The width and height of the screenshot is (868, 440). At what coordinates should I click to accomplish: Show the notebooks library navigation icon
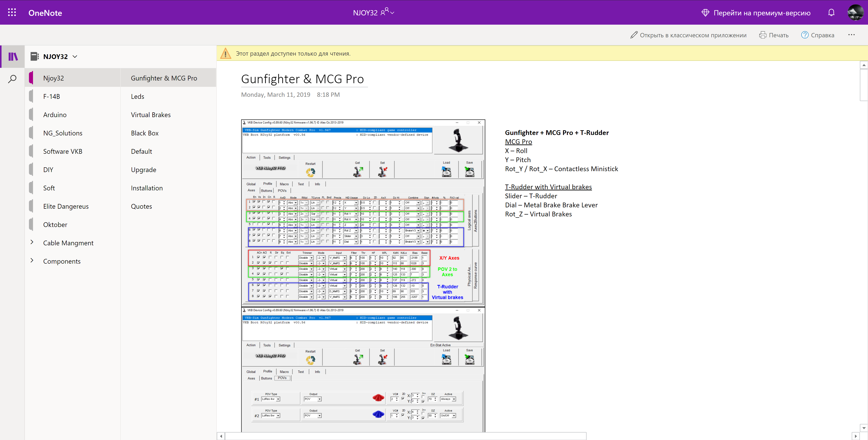[x=13, y=56]
